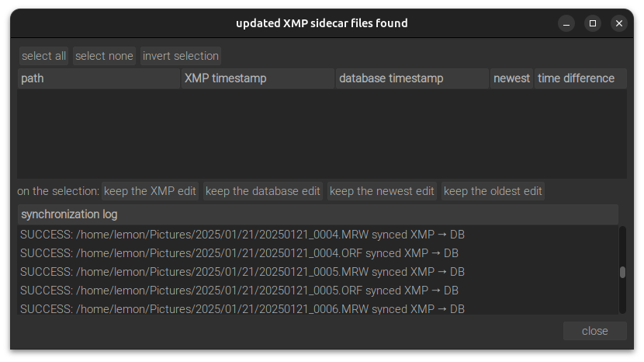
Task: Select the 20250121_0006.MRW log entry
Action: (x=242, y=308)
